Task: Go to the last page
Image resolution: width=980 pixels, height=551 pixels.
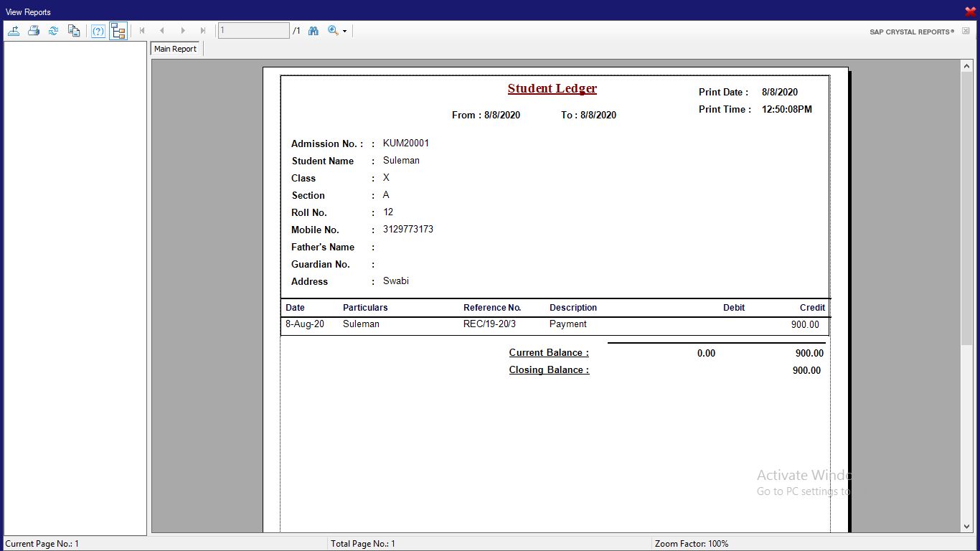Action: [203, 31]
